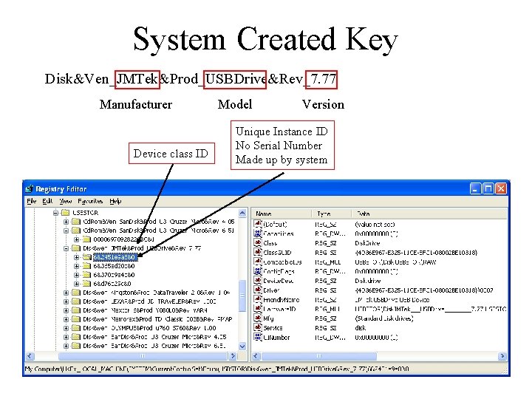
Task: Expand the OLYMPUS u760 key
Action: (x=66, y=328)
